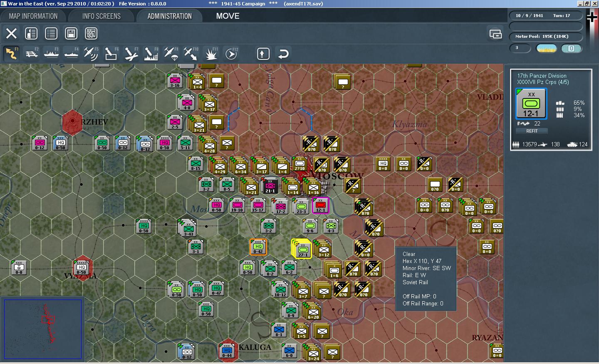Select the HQ 0-44 unit at Kaluga
Image resolution: width=599 pixels, height=364 pixels.
227,351
